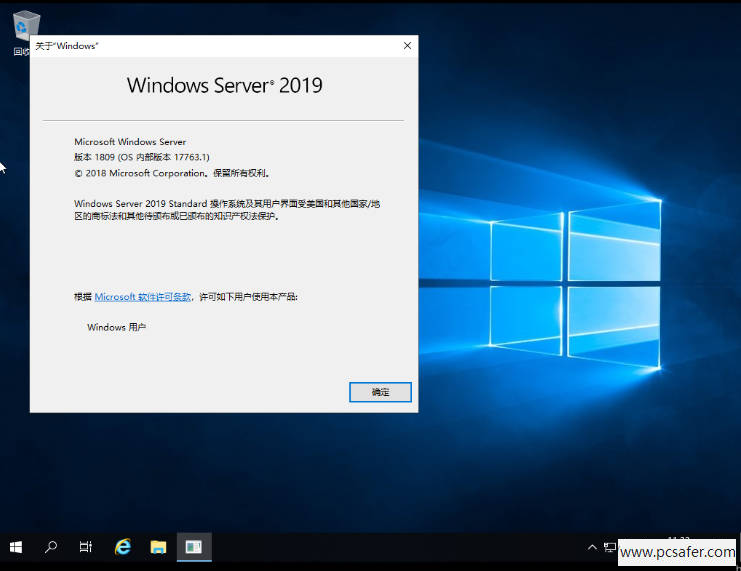Click the Microsoft Windows Server product name line

point(130,142)
